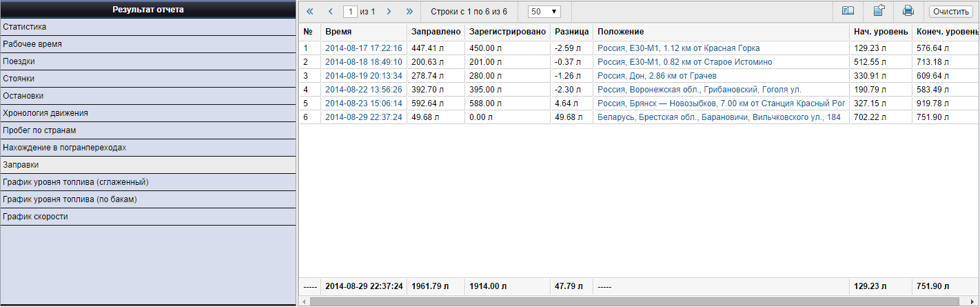This screenshot has width=980, height=307.
Task: Click the open book icon in toolbar
Action: [x=848, y=11]
